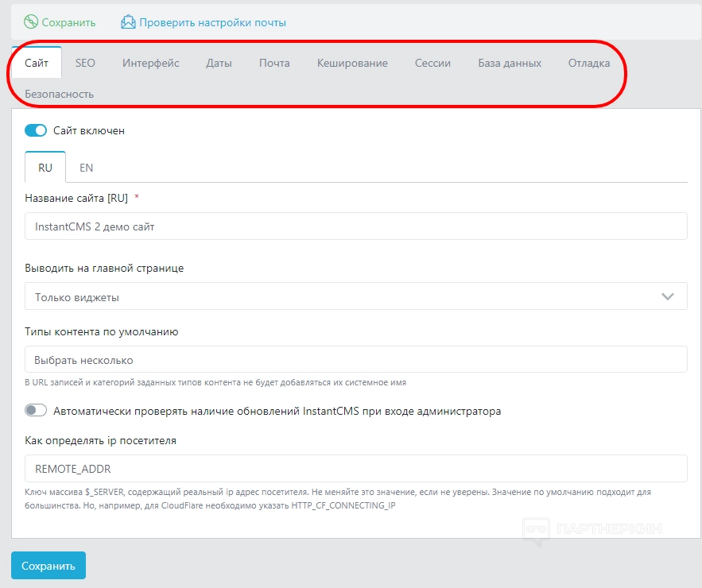Screen dimensions: 702x588
Task: Switch to the Даты tab
Action: pos(219,63)
